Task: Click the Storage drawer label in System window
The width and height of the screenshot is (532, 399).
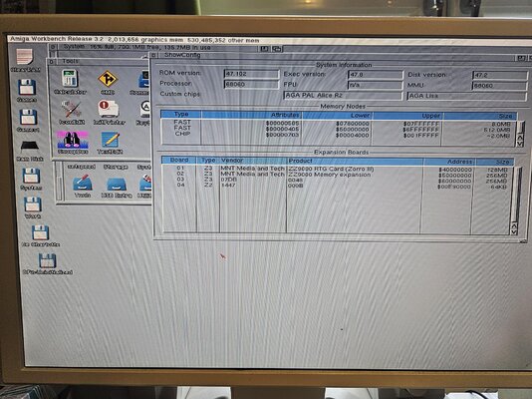Action: (x=116, y=167)
